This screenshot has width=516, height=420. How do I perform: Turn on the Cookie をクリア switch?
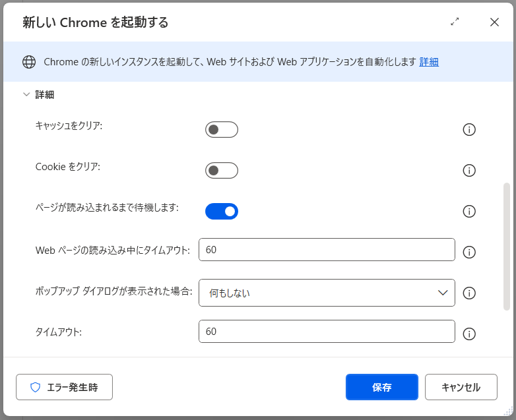(x=222, y=171)
